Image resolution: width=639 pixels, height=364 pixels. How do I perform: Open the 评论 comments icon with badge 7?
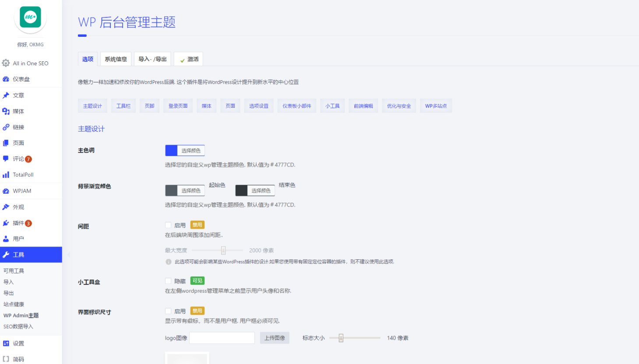(6, 159)
